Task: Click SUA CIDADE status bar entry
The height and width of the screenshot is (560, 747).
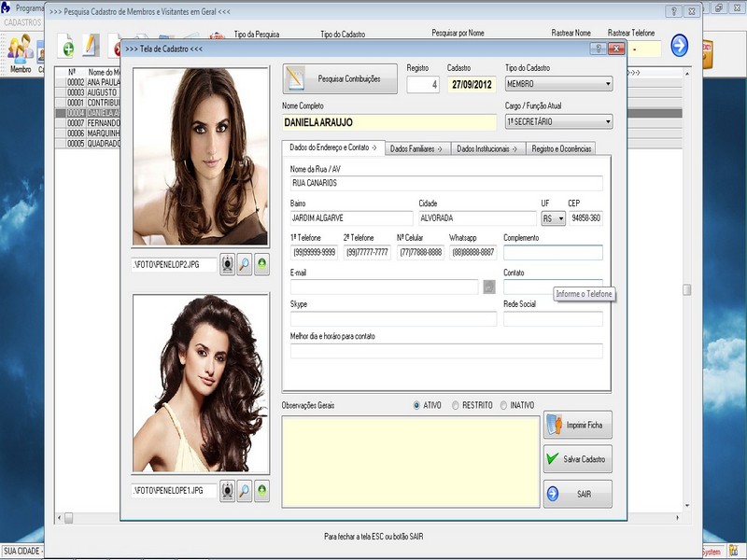Action: [21, 552]
